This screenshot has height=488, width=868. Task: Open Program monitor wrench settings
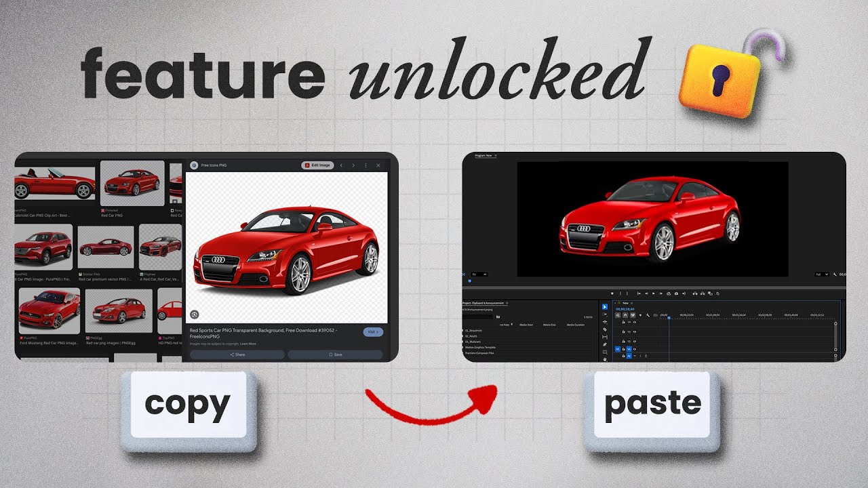(x=835, y=274)
